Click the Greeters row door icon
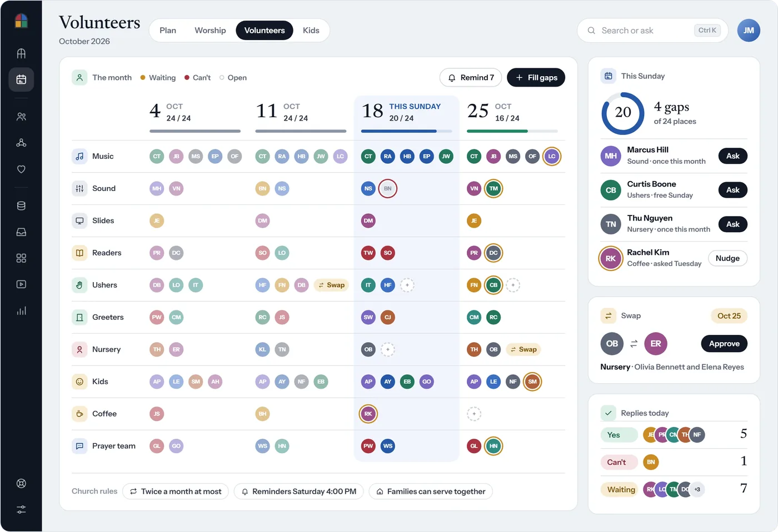 pyautogui.click(x=79, y=318)
